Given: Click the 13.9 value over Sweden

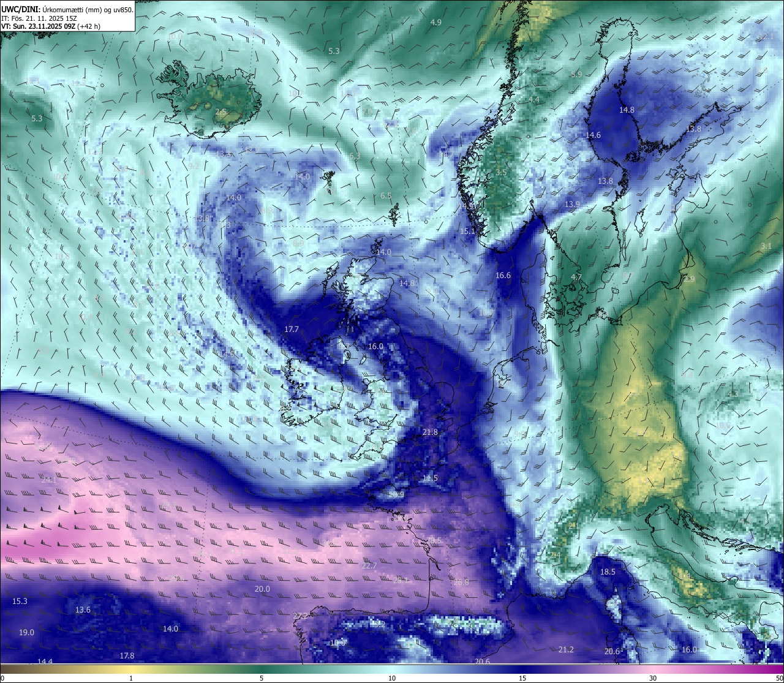Looking at the screenshot, I should [572, 204].
